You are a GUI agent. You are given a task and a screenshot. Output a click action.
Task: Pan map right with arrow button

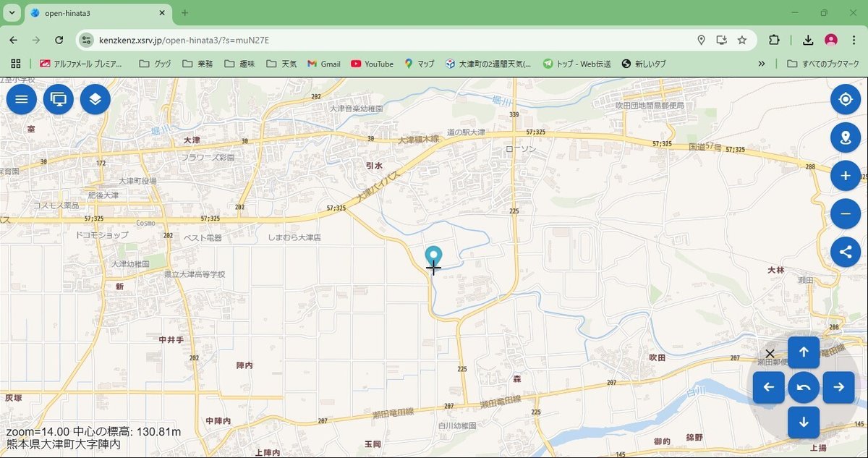[x=838, y=387]
